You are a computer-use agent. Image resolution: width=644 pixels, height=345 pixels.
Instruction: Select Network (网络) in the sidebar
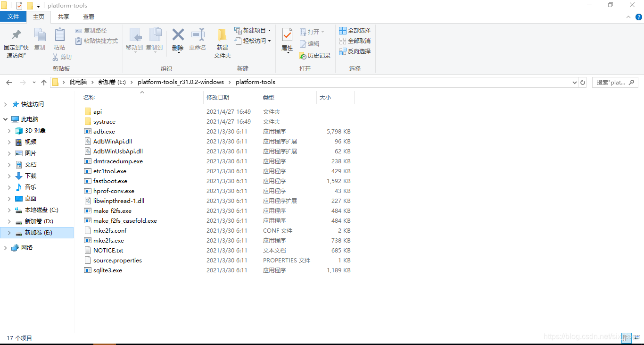(27, 248)
